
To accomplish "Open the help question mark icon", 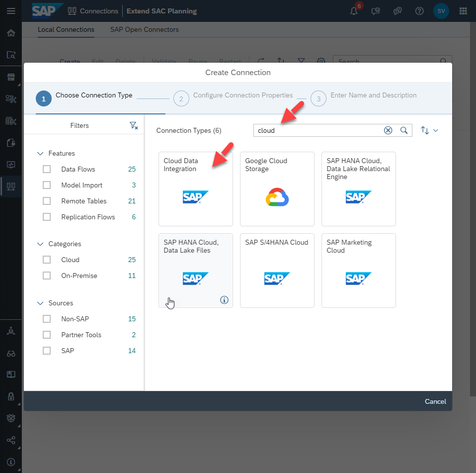I will coord(419,11).
